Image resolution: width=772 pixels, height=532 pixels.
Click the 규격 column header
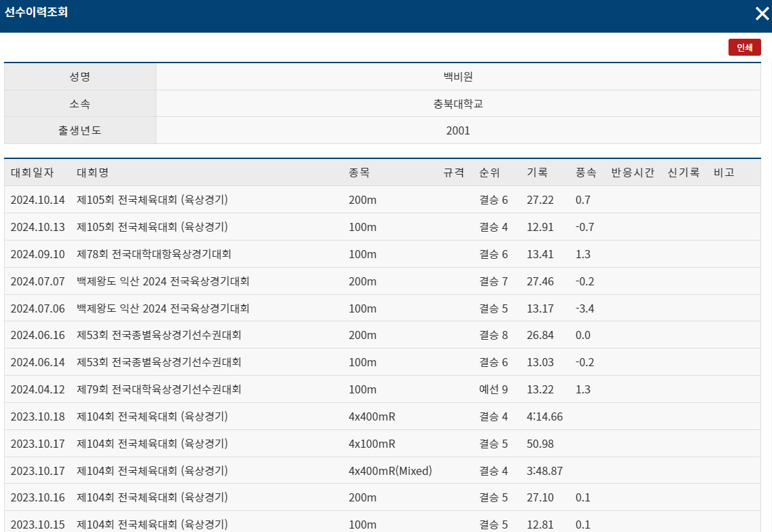coord(454,173)
